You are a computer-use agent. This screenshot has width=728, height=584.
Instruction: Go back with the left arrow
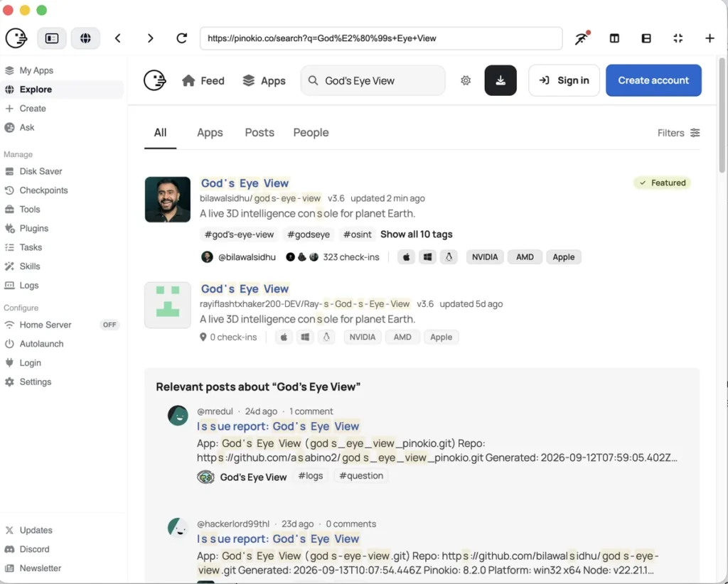point(118,38)
